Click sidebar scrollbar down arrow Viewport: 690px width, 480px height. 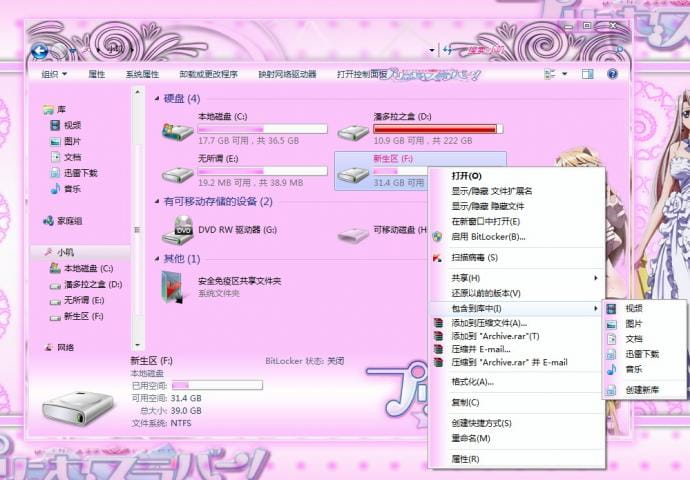(137, 345)
